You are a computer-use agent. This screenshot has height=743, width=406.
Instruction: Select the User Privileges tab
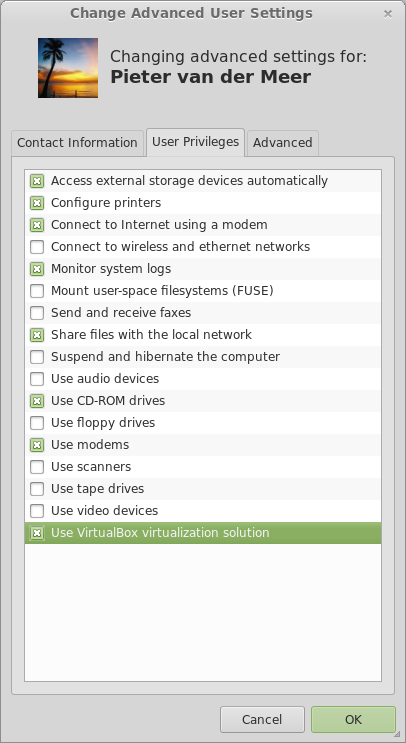pyautogui.click(x=195, y=142)
